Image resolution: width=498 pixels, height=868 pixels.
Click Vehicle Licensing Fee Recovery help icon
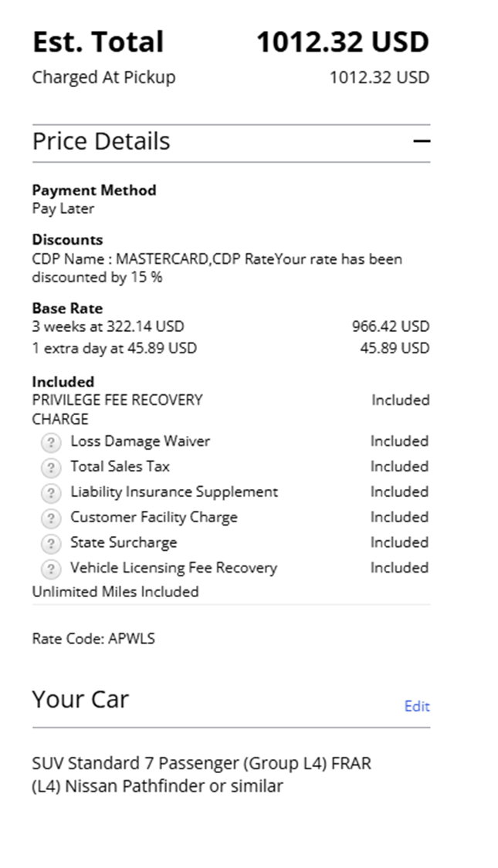click(50, 569)
